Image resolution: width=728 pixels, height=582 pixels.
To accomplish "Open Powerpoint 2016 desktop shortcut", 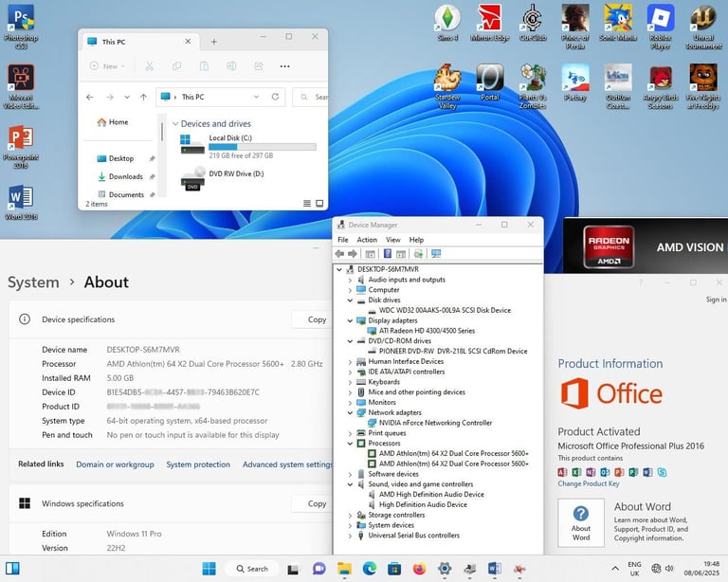I will 21,146.
